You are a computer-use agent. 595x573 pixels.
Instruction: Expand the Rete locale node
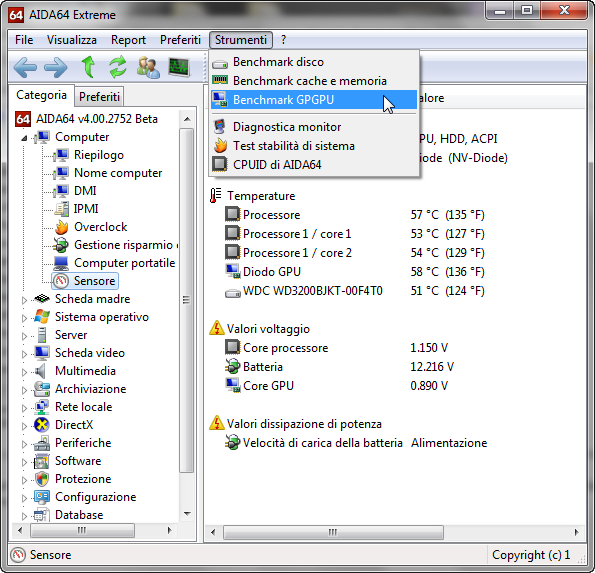click(x=24, y=408)
